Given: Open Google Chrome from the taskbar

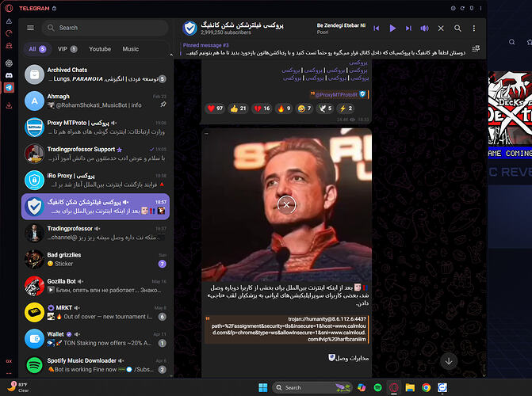Looking at the screenshot, I should coord(426,387).
